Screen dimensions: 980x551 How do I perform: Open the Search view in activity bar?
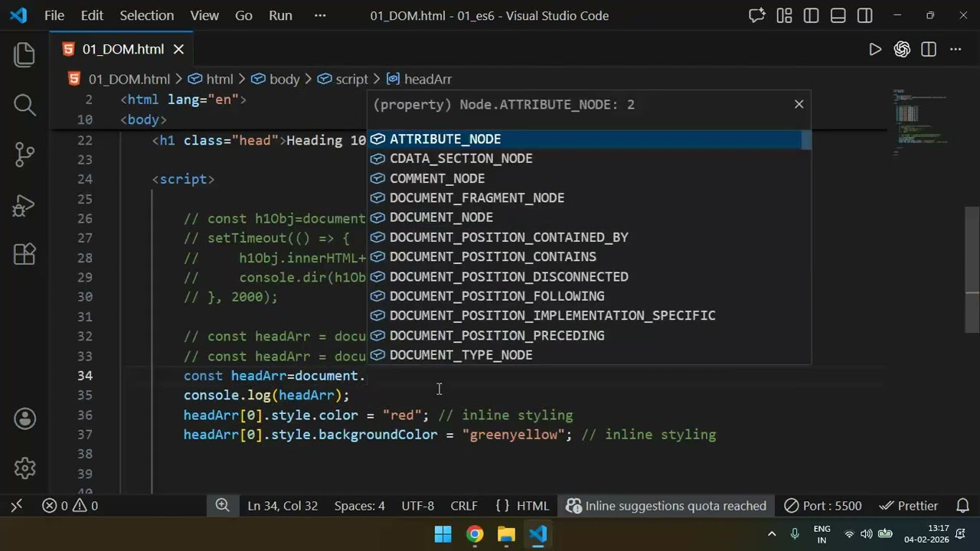click(24, 104)
